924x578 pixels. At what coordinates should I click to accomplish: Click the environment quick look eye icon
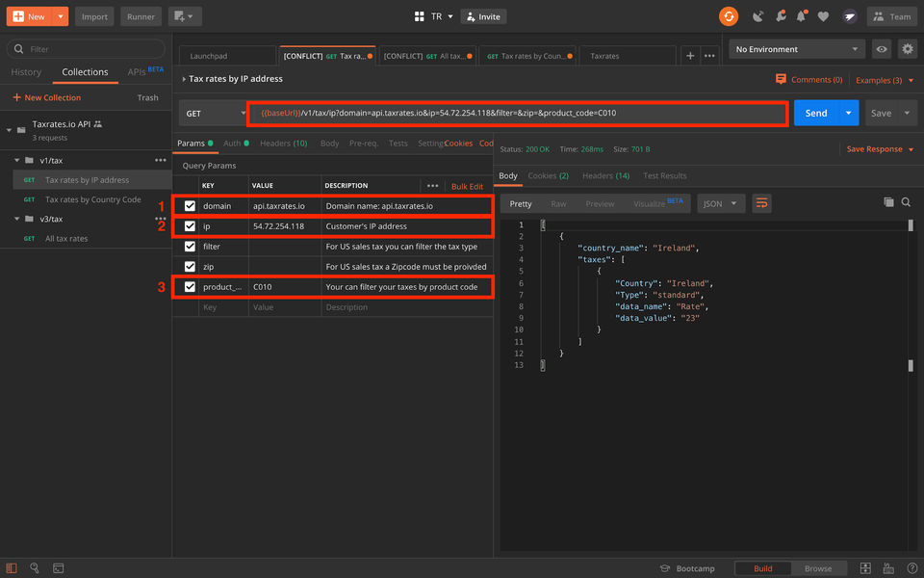tap(882, 49)
